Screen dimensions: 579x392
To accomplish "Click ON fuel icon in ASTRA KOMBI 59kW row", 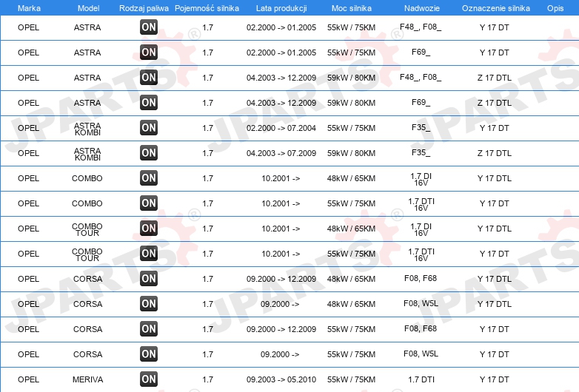I will (x=149, y=152).
